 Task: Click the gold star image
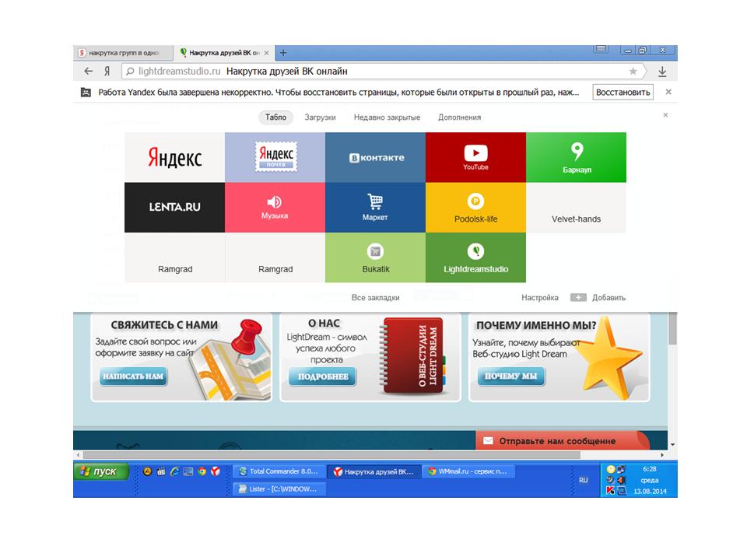pos(608,359)
